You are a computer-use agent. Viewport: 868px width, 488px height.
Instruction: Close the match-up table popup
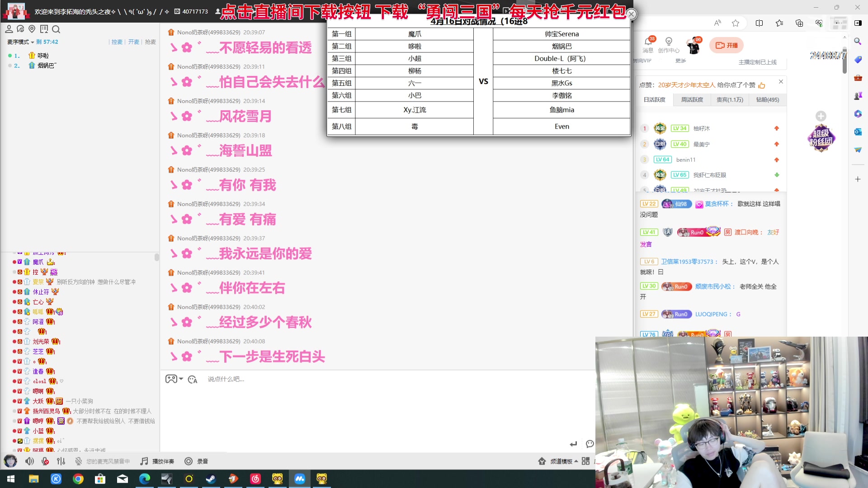click(x=632, y=14)
